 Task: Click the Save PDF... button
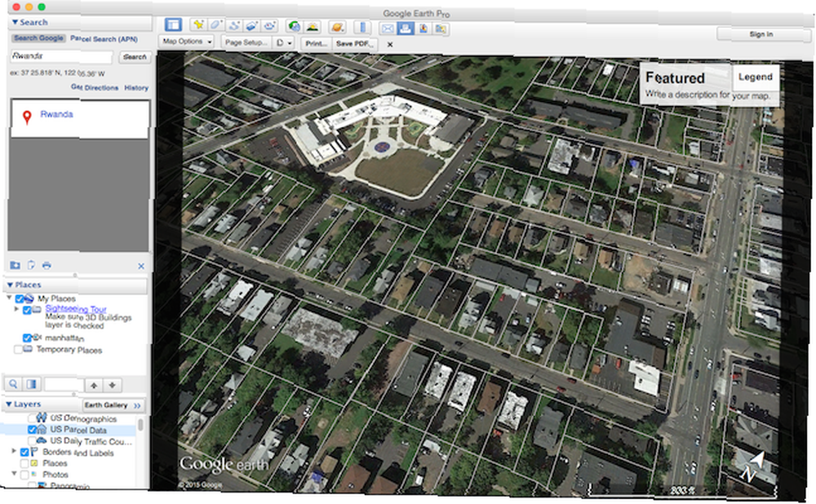(355, 44)
